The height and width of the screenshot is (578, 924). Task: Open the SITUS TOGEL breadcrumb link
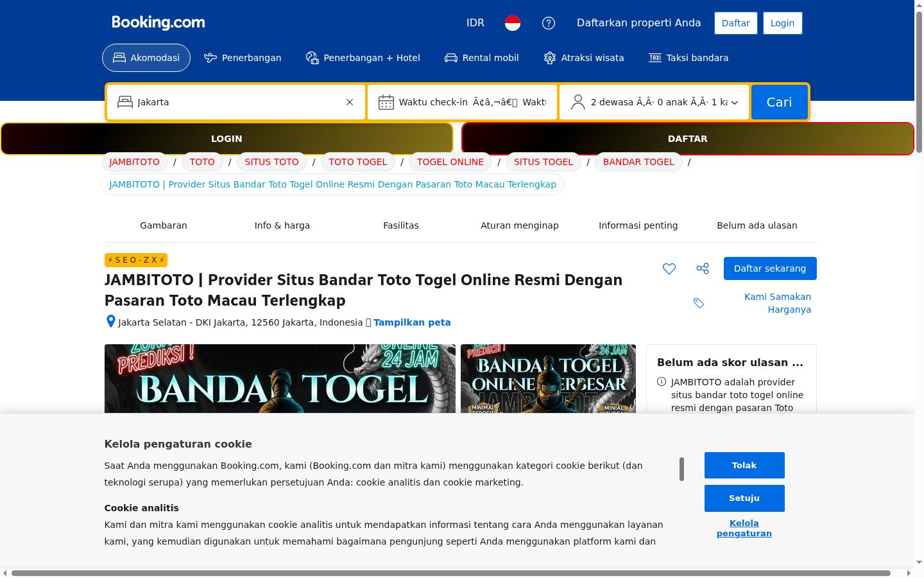click(543, 162)
